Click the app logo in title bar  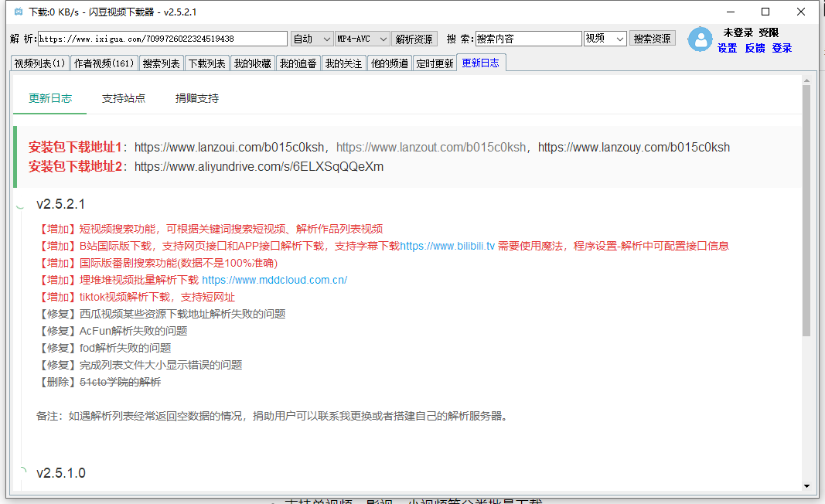click(18, 12)
